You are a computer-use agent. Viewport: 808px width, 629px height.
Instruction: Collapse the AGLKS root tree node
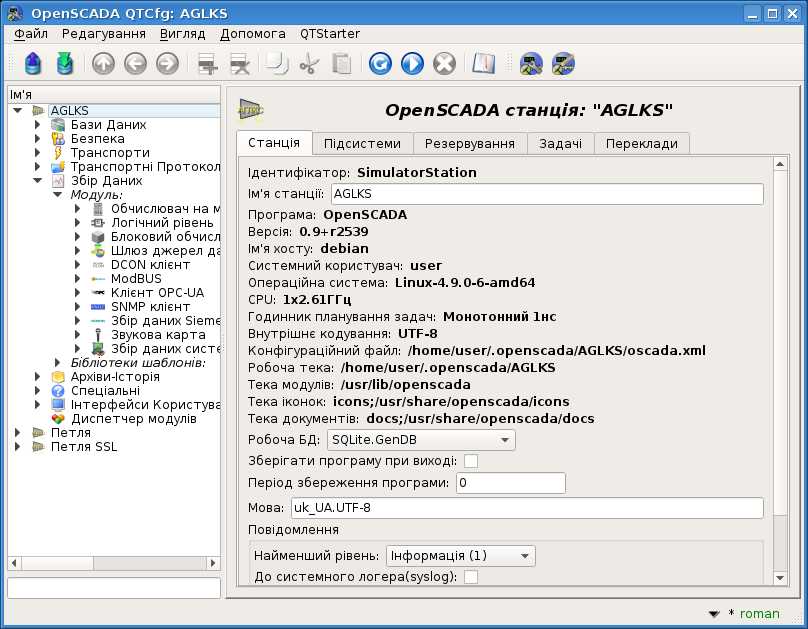tap(18, 111)
